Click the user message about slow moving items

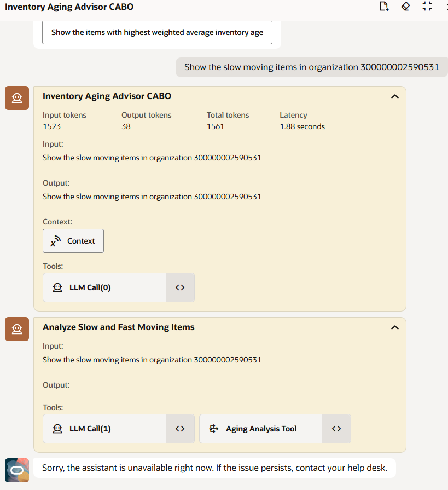coord(312,67)
